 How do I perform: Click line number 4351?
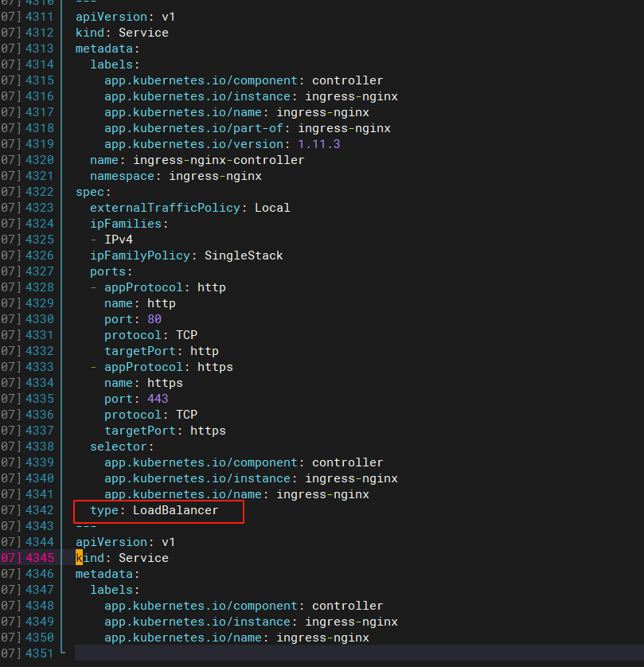[40, 653]
